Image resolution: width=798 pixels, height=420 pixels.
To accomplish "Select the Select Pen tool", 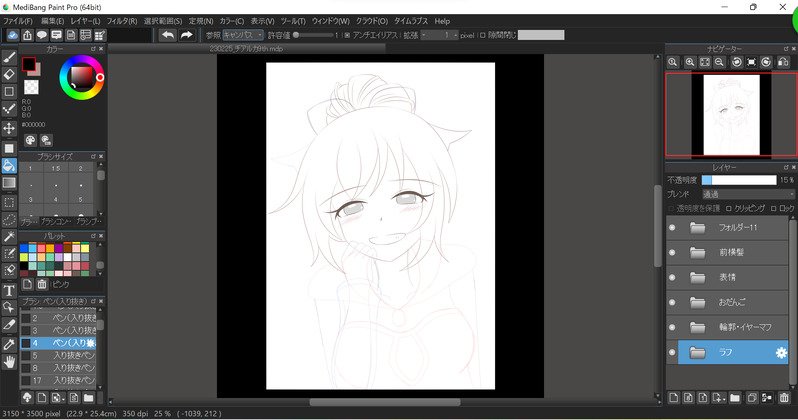I will [x=9, y=254].
